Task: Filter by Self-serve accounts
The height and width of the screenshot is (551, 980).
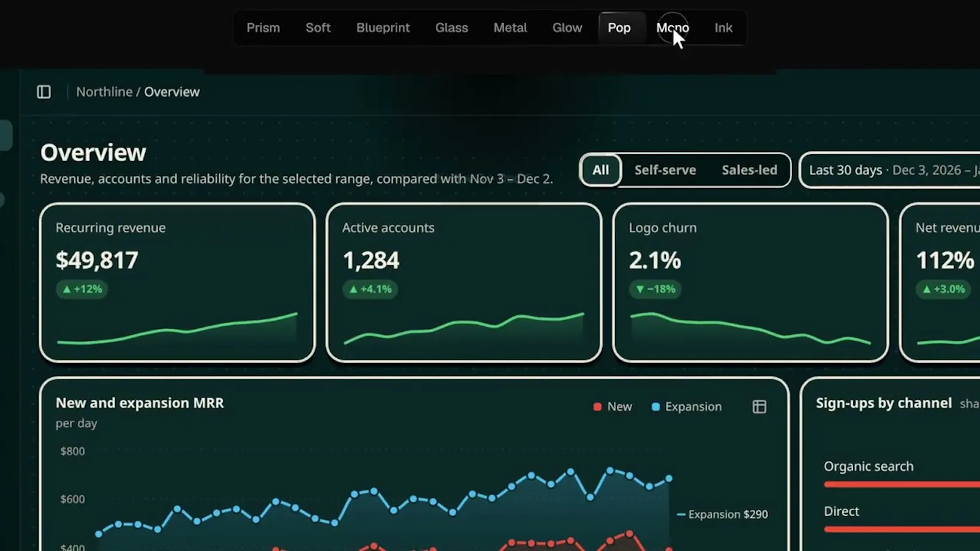Action: click(x=665, y=170)
